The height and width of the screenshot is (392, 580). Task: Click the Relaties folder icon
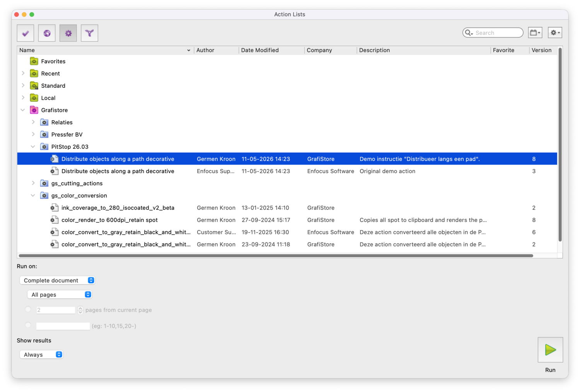[x=44, y=122]
